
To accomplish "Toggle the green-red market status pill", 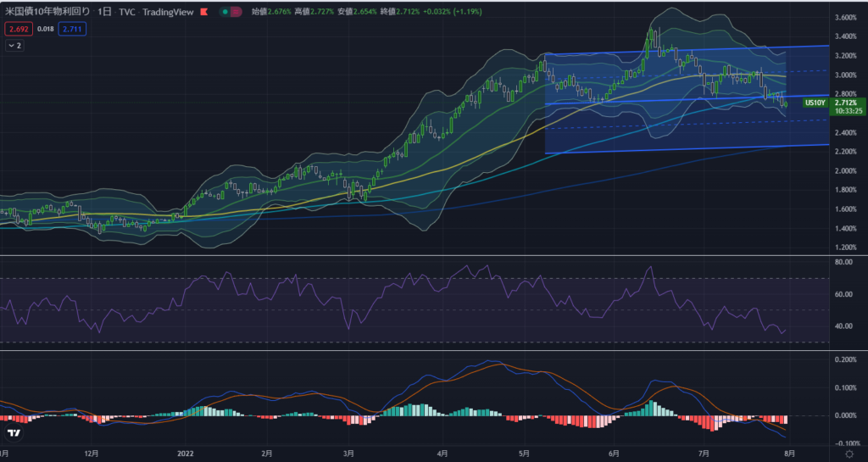I will tap(229, 13).
